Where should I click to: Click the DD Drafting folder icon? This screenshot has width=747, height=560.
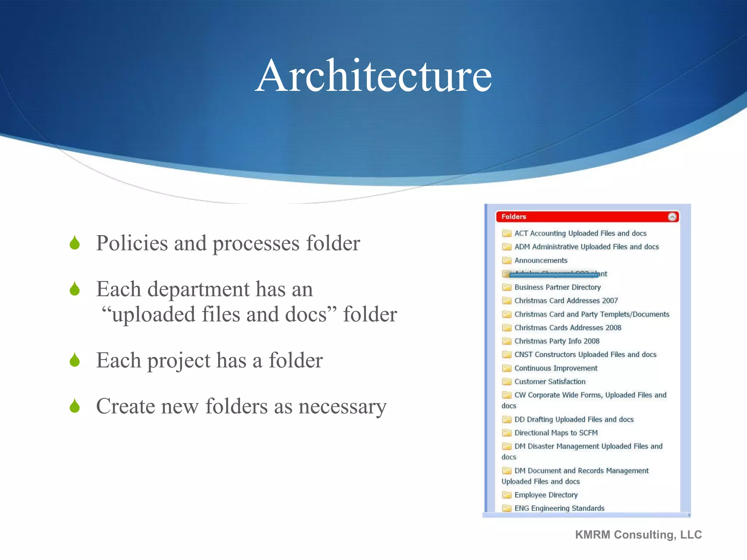[x=507, y=419]
